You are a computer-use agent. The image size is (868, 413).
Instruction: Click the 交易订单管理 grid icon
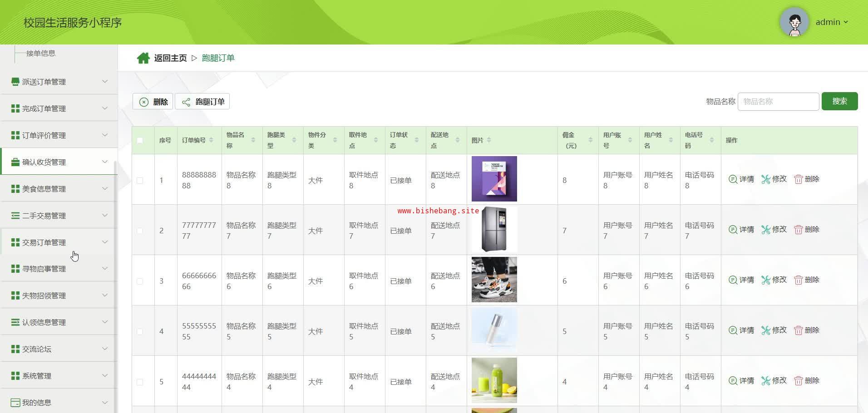(x=15, y=242)
